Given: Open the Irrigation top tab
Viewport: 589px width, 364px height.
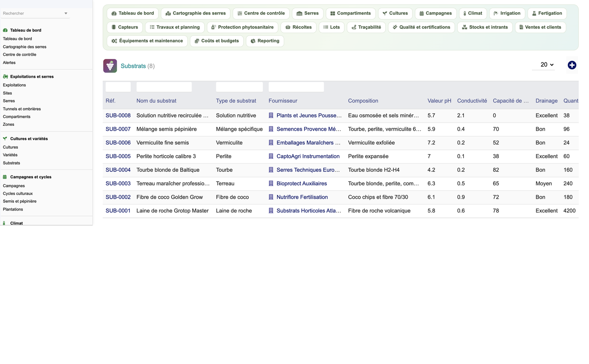Looking at the screenshot, I should [x=507, y=13].
